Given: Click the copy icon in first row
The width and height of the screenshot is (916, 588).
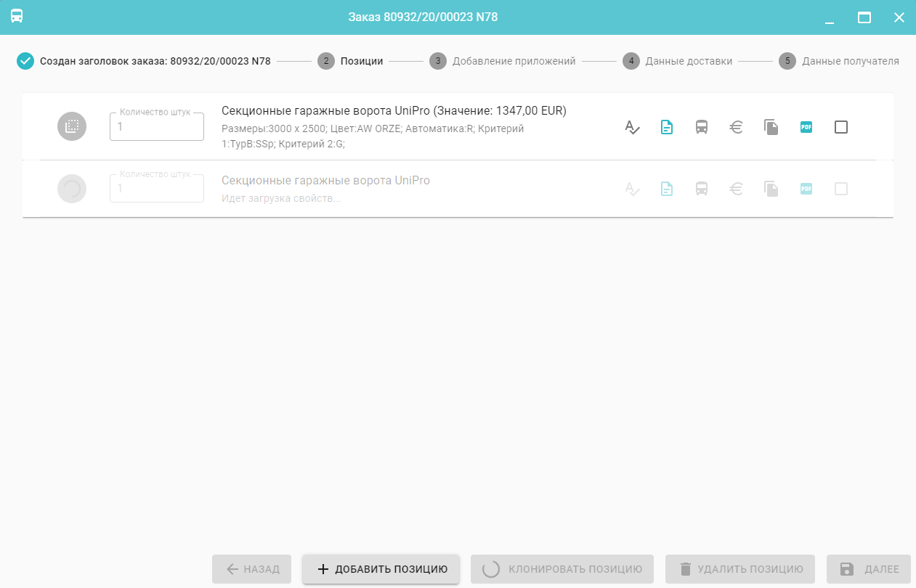Looking at the screenshot, I should coord(771,127).
